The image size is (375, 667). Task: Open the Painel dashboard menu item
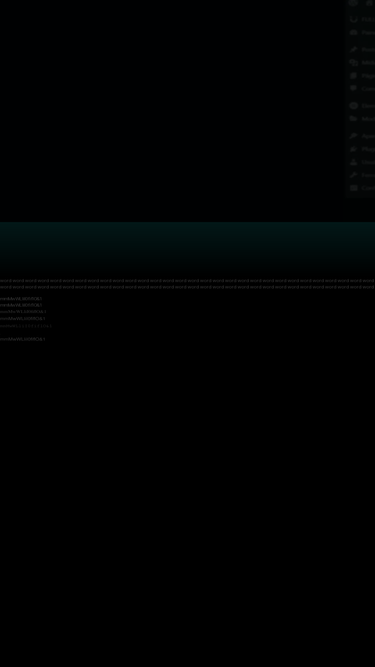point(361,33)
